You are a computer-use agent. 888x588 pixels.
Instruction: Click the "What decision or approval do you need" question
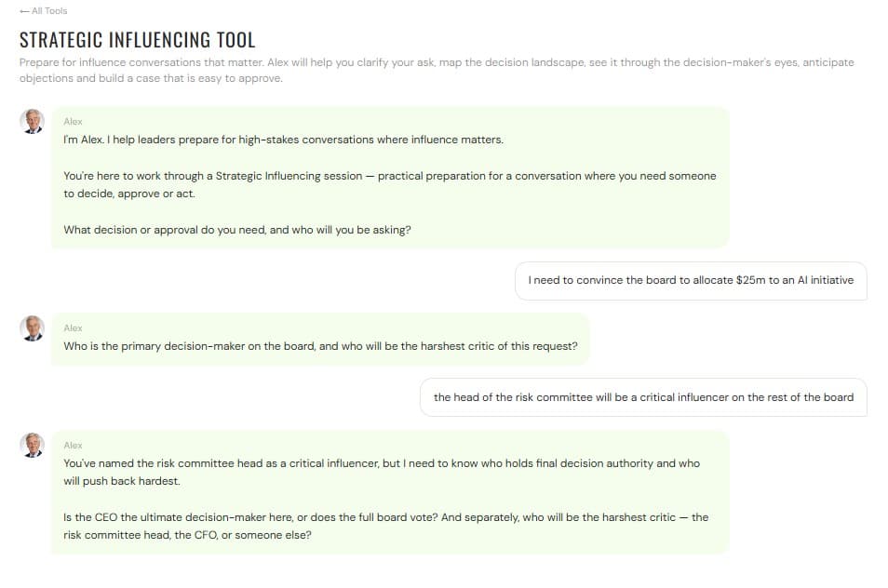(236, 230)
